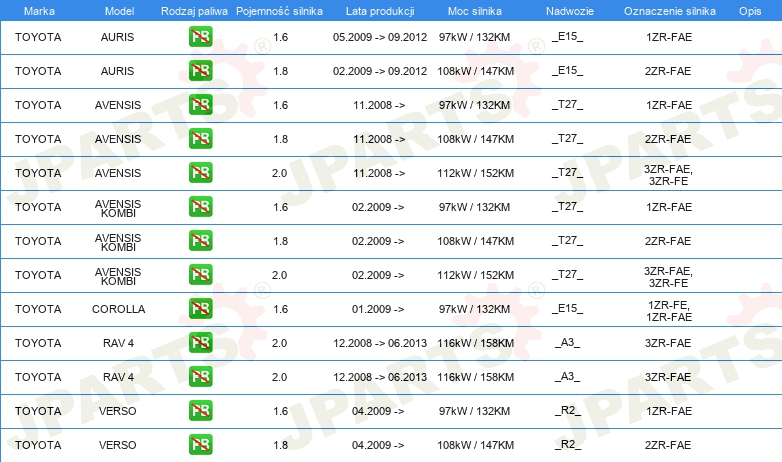Click 3ZR-FAE, 3ZR-FE in the AVENSIS 11.2008 row

[668, 175]
